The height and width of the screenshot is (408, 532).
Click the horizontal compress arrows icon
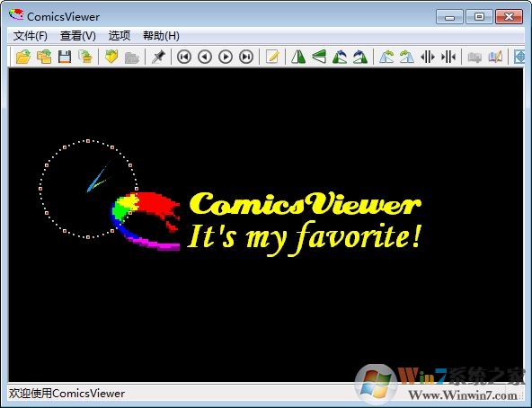[x=448, y=57]
